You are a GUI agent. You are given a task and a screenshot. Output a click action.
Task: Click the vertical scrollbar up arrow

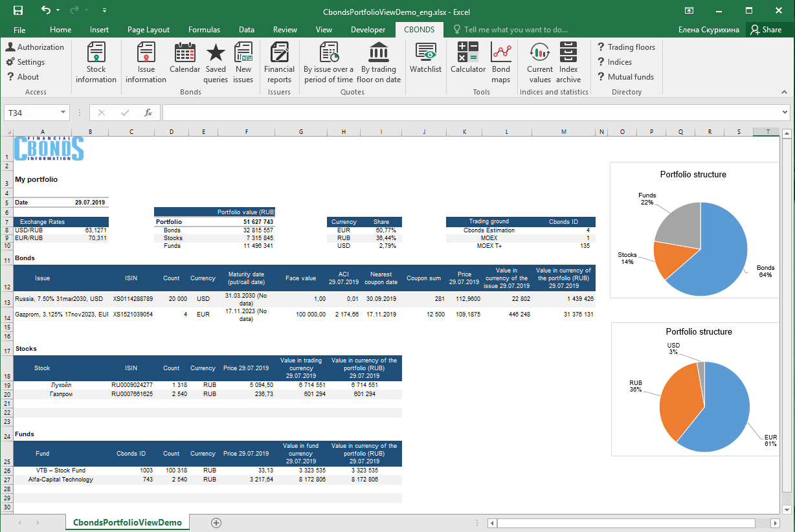point(787,133)
